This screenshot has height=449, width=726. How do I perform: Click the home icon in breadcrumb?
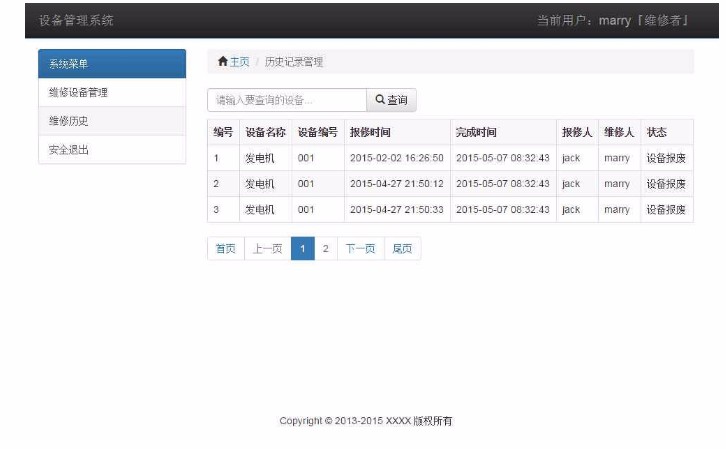coord(222,61)
